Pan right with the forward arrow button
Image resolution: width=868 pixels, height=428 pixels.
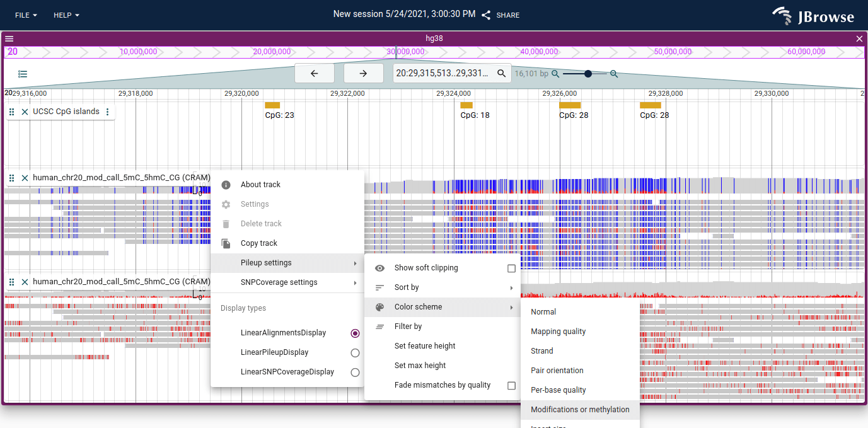[x=363, y=73]
